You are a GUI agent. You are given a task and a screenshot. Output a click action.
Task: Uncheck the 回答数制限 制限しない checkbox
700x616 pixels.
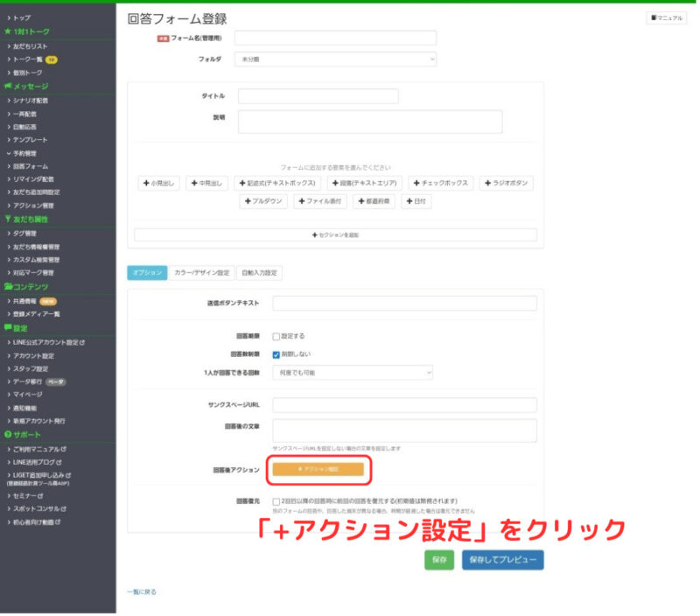pos(276,356)
